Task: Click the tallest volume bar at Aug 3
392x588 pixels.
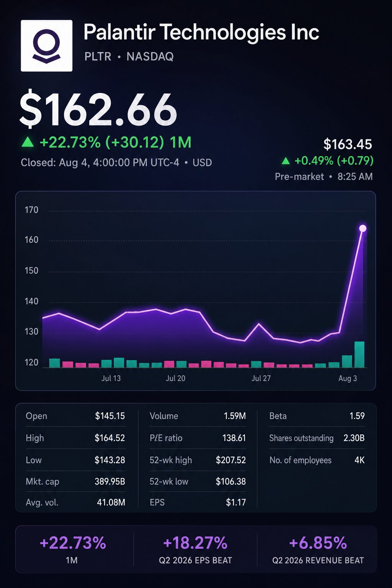Action: point(359,354)
